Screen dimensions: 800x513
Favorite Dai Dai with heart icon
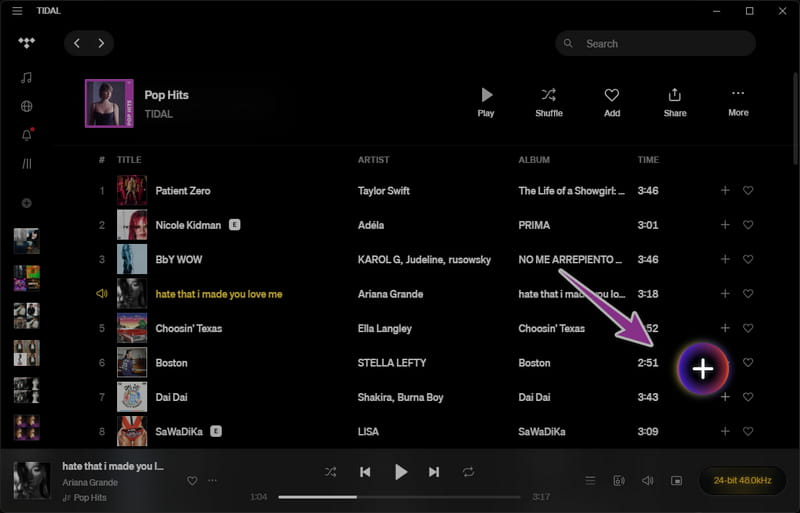click(748, 397)
